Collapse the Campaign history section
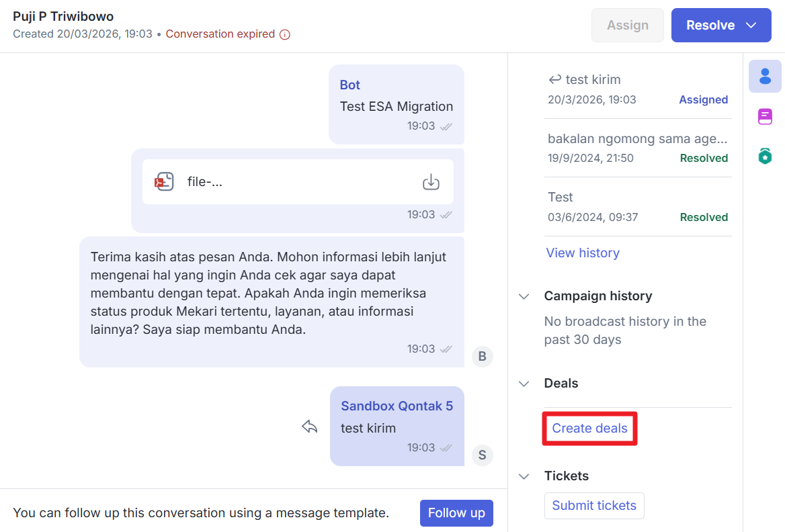 [x=524, y=296]
